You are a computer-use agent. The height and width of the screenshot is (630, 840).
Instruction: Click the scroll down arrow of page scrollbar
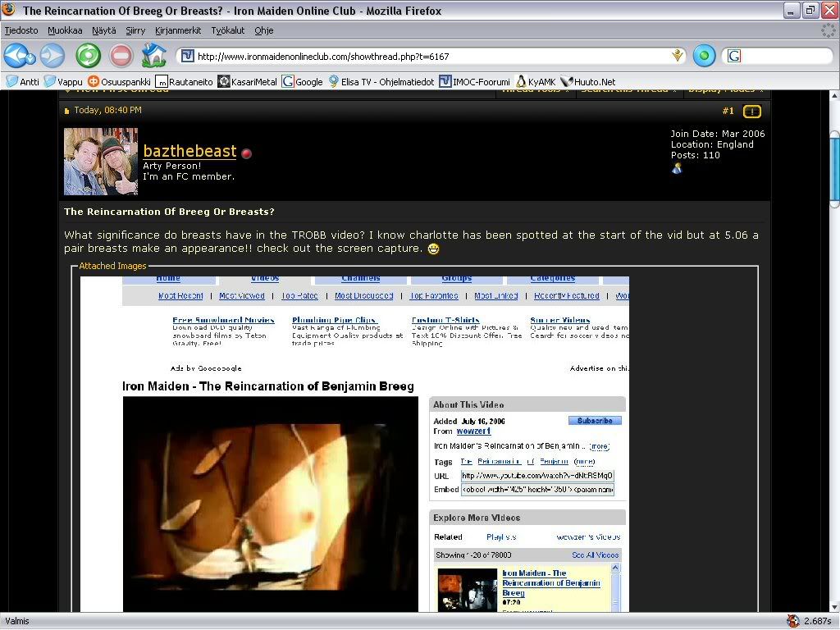point(834,607)
